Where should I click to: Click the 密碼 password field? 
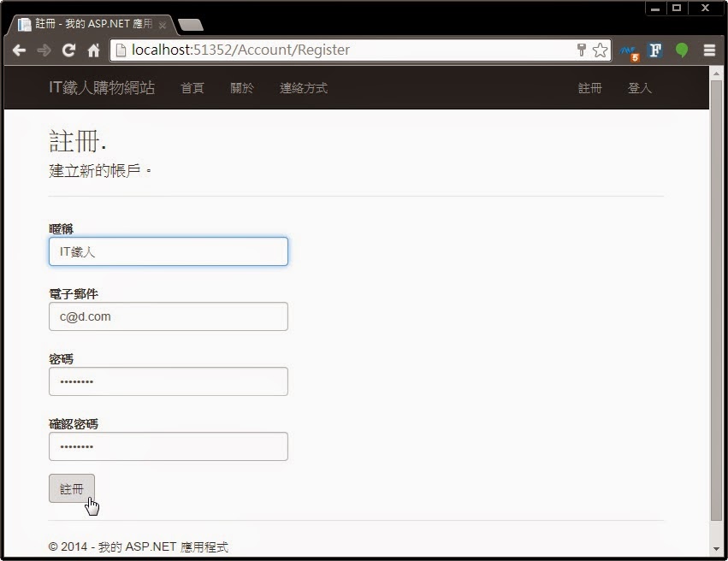(x=168, y=381)
